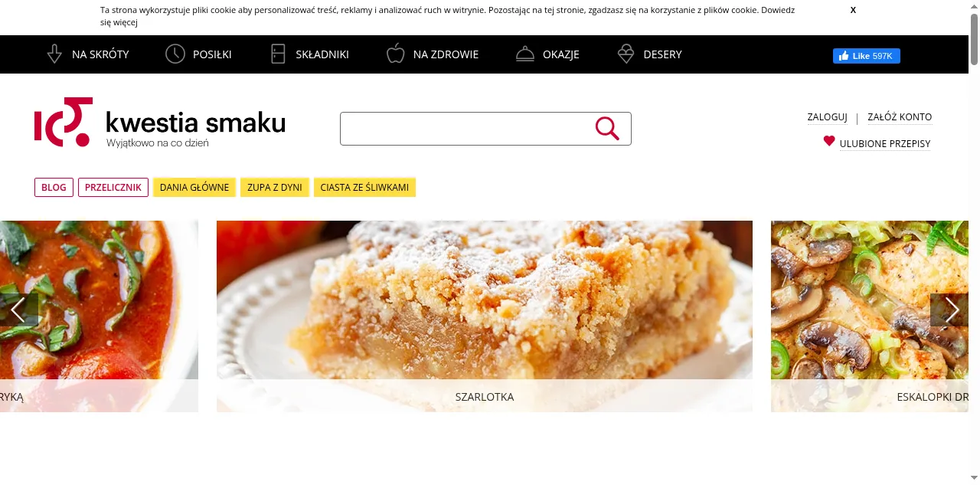Click the cloche icon beside Okazje
The height and width of the screenshot is (485, 980).
[x=525, y=54]
